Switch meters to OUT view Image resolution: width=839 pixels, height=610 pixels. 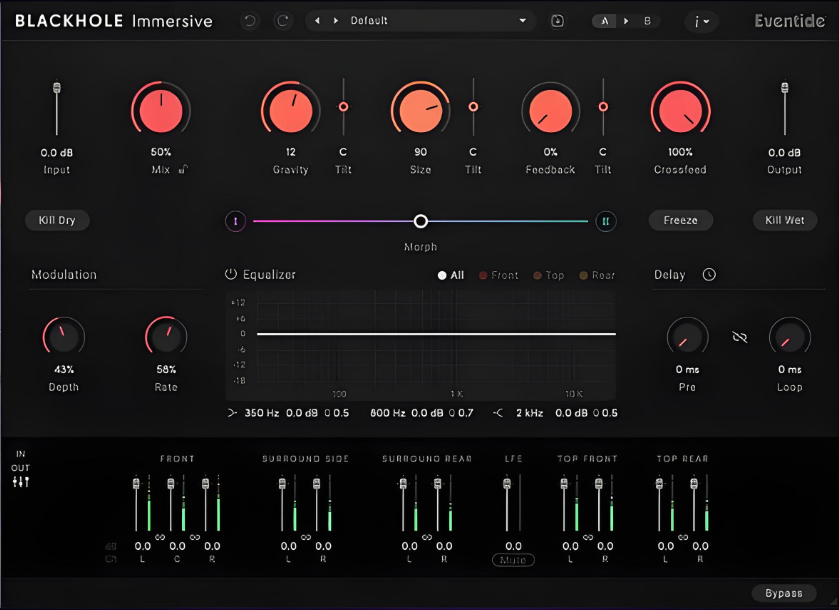click(x=20, y=468)
